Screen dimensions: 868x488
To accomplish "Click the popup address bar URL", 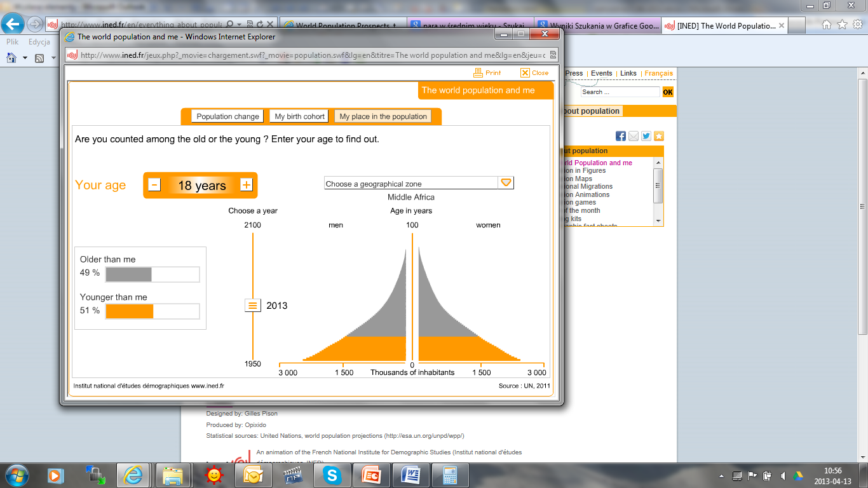I will [313, 55].
